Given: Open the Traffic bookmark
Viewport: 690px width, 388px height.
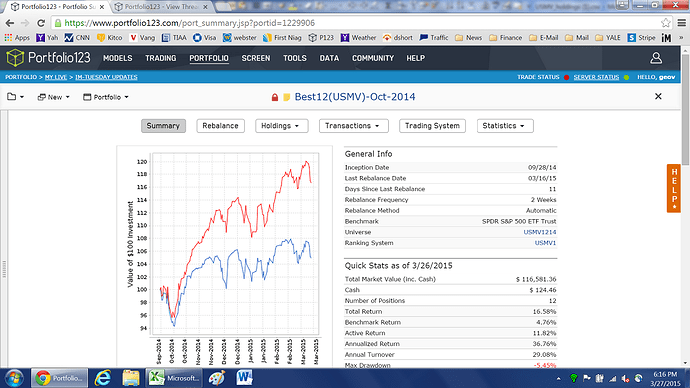Looking at the screenshot, I should coord(434,38).
